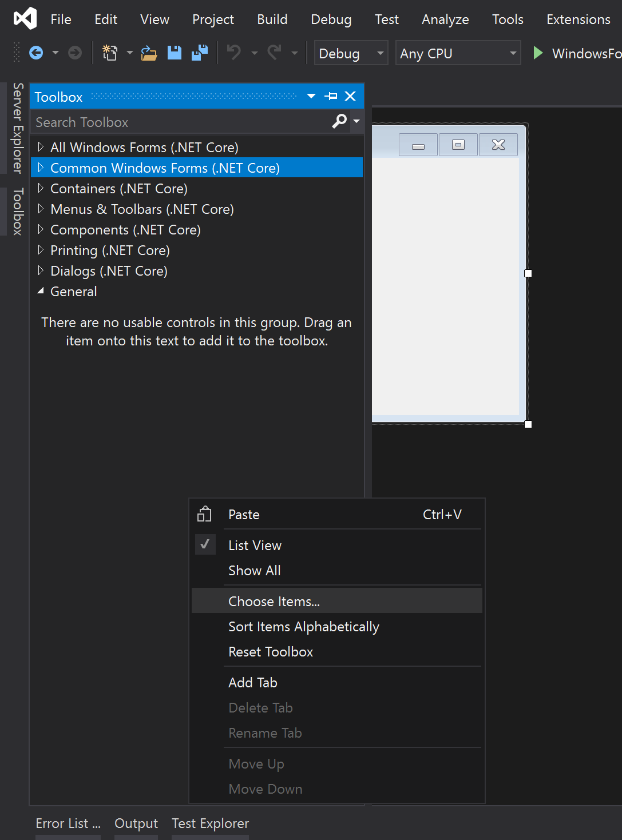Open the Extensions menu
The width and height of the screenshot is (622, 840).
click(579, 19)
